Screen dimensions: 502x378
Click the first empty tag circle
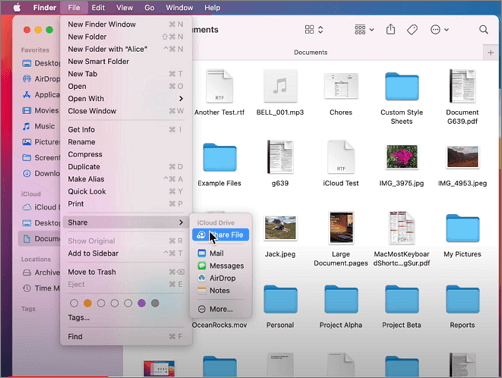(74, 303)
